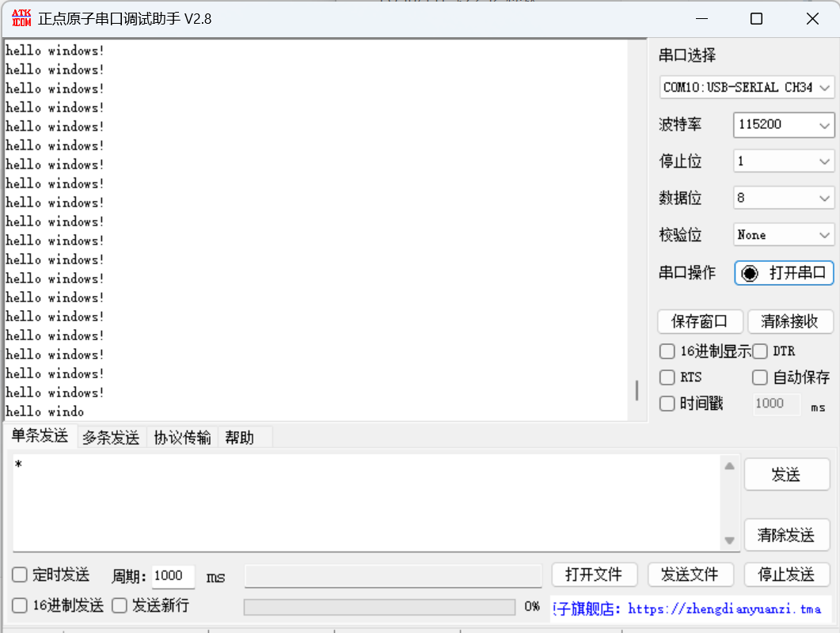Toggle the RTS checkbox
Image resolution: width=840 pixels, height=633 pixels.
pos(667,377)
